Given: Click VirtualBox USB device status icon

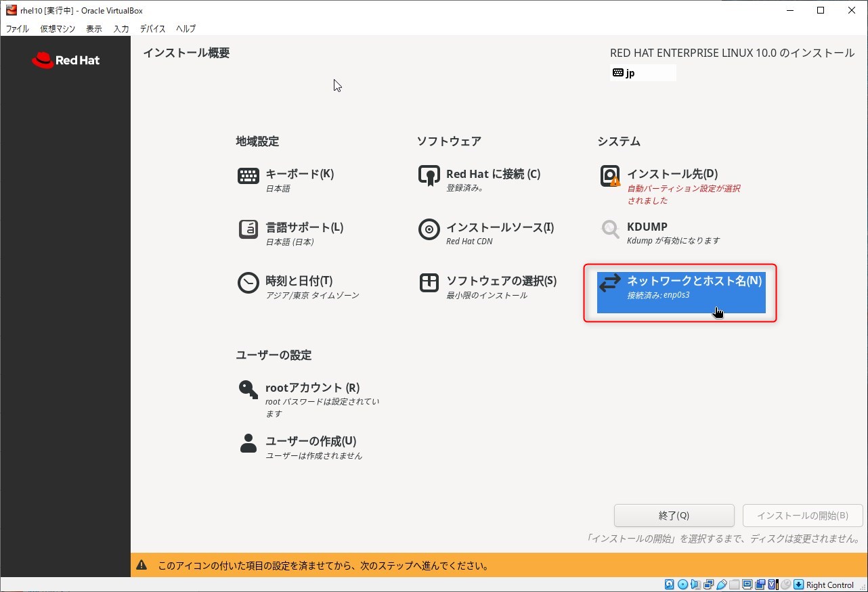Looking at the screenshot, I should [722, 585].
